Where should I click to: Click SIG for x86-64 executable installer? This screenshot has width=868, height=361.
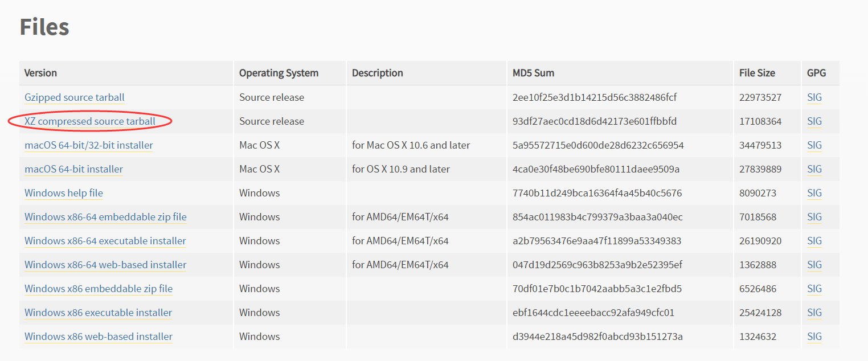(814, 241)
